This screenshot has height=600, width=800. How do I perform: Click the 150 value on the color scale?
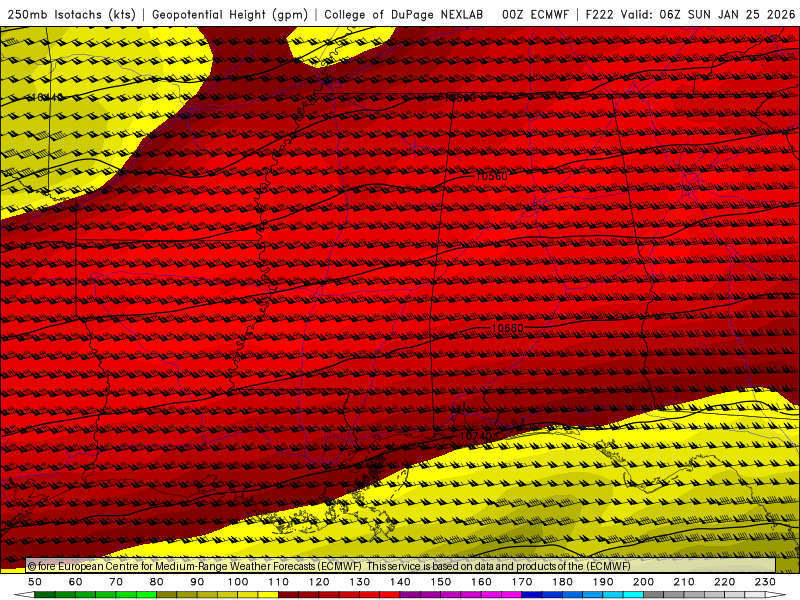pos(441,582)
